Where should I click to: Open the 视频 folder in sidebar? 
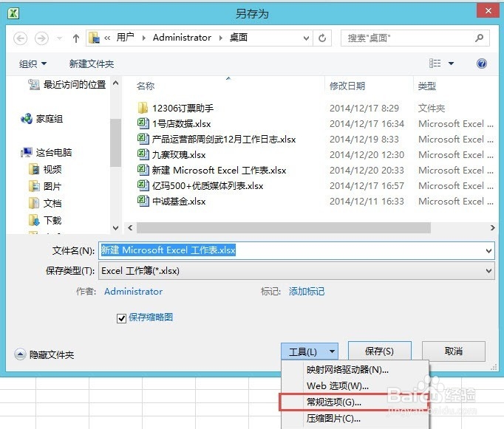click(45, 169)
